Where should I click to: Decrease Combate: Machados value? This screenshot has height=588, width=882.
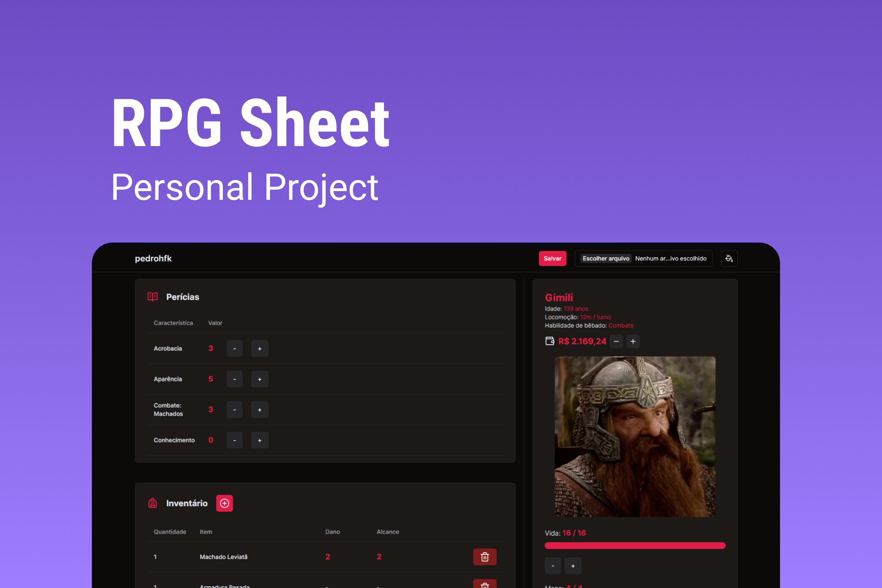235,410
